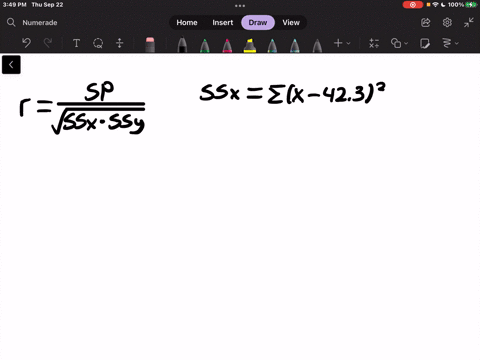Go back using the left chevron button

point(11,65)
